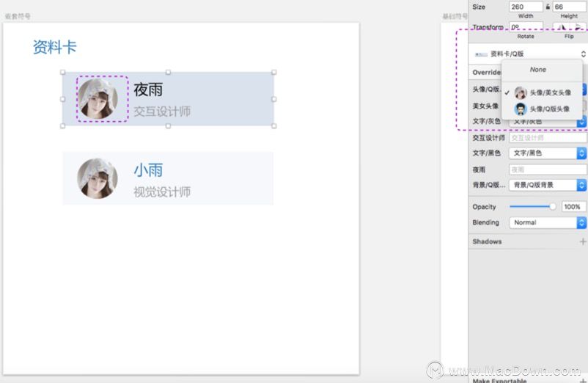Viewport: 588px width, 383px height.
Task: Select 头像/美女头像 in the popup menu
Action: point(542,92)
